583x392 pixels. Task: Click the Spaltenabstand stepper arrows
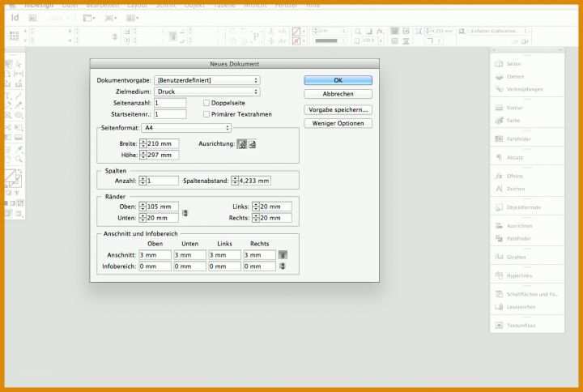click(x=235, y=181)
